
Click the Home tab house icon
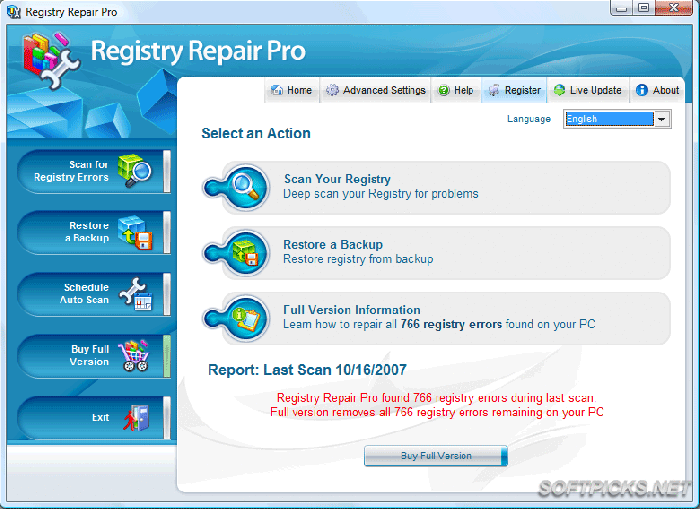277,90
